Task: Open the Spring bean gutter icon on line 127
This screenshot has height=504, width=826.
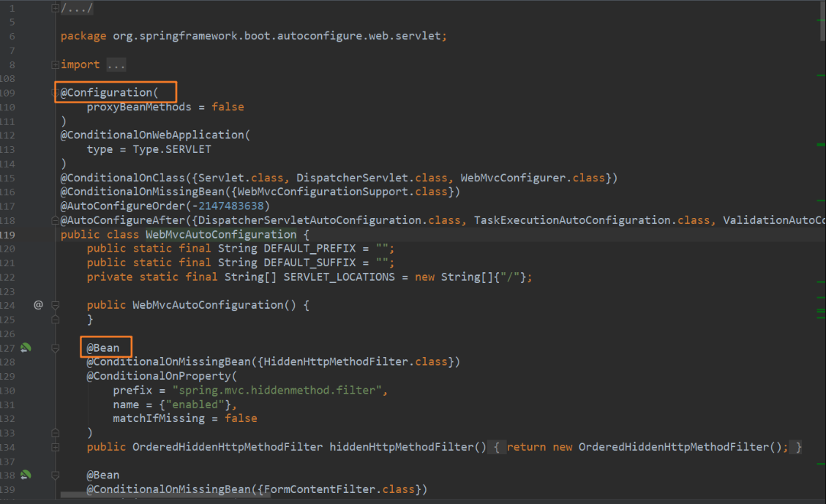Action: click(x=26, y=347)
